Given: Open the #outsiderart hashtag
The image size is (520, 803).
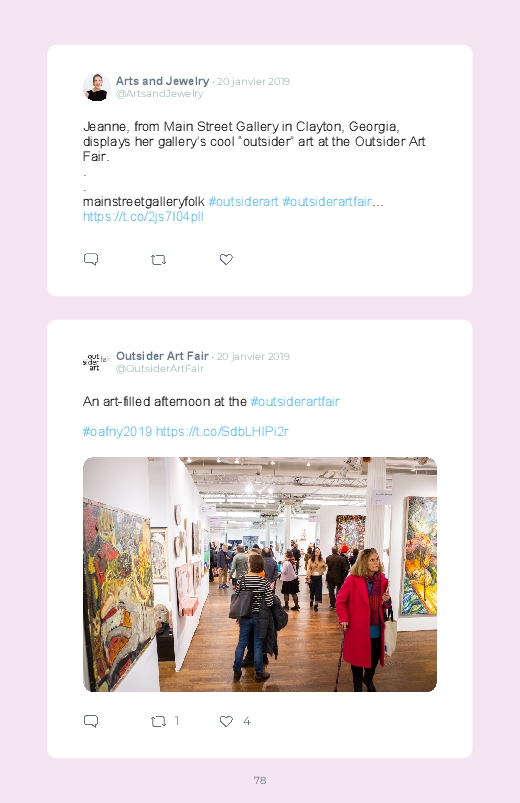Looking at the screenshot, I should (x=243, y=202).
